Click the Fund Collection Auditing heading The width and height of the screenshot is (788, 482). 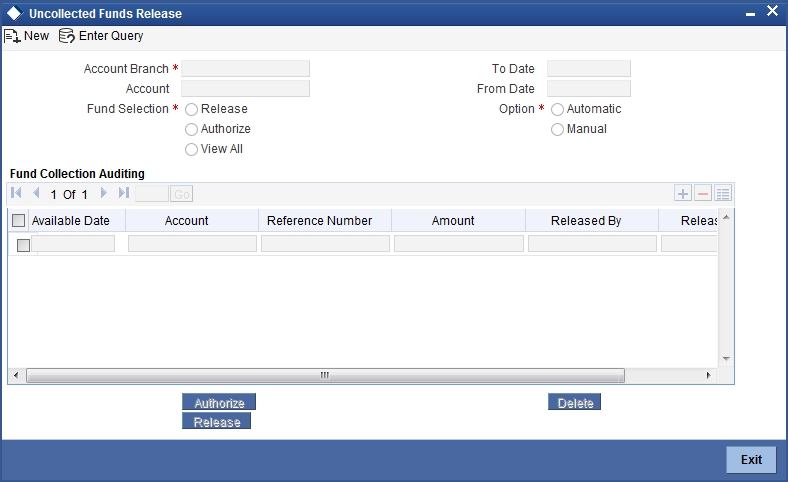click(77, 174)
